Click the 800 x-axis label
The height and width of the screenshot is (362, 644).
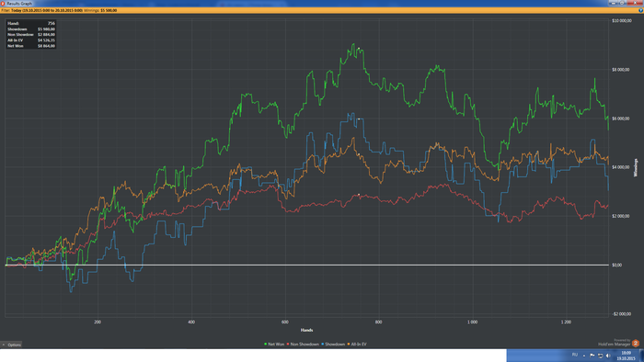pyautogui.click(x=379, y=322)
